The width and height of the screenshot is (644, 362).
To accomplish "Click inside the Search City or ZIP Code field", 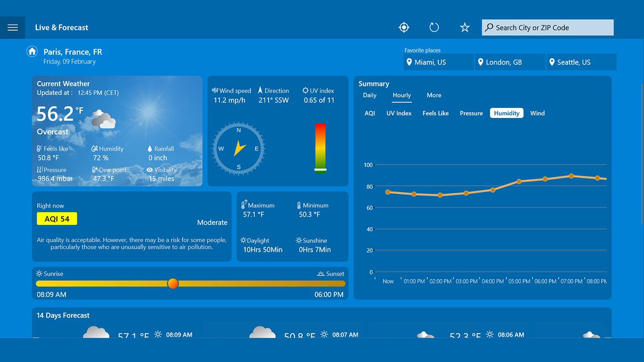I will (x=547, y=27).
